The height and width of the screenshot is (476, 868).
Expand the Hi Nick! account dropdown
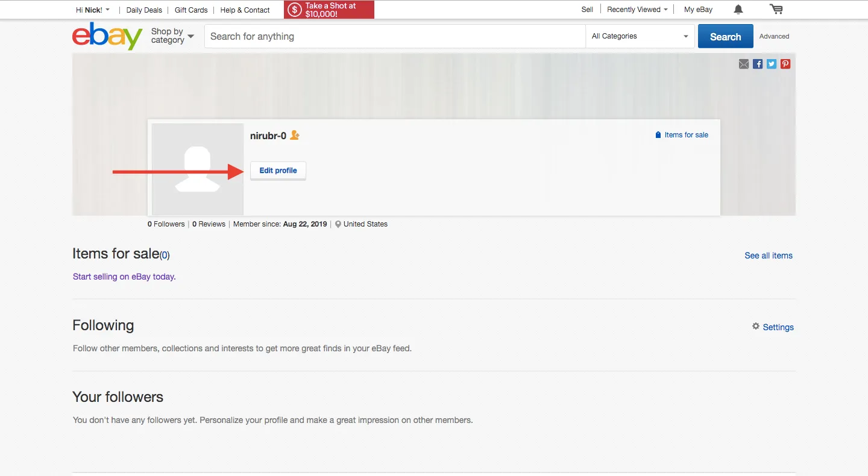click(92, 10)
